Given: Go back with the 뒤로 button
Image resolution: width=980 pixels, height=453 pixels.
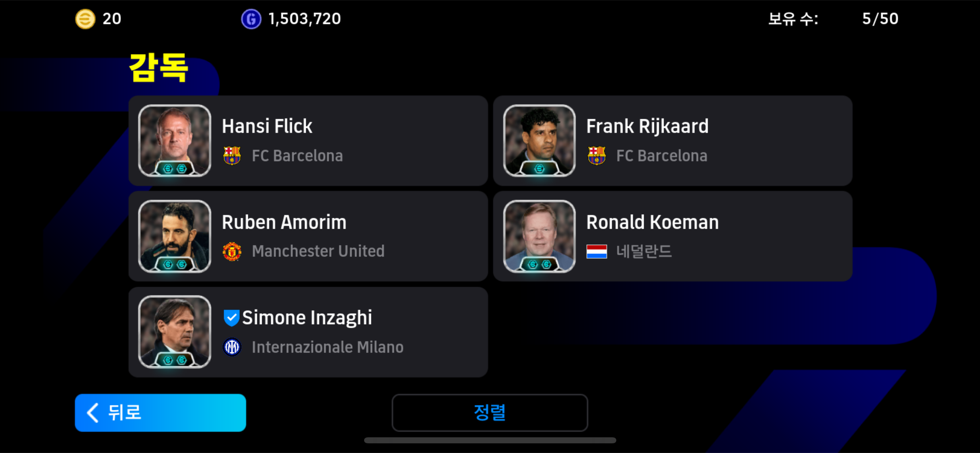Looking at the screenshot, I should (x=161, y=413).
